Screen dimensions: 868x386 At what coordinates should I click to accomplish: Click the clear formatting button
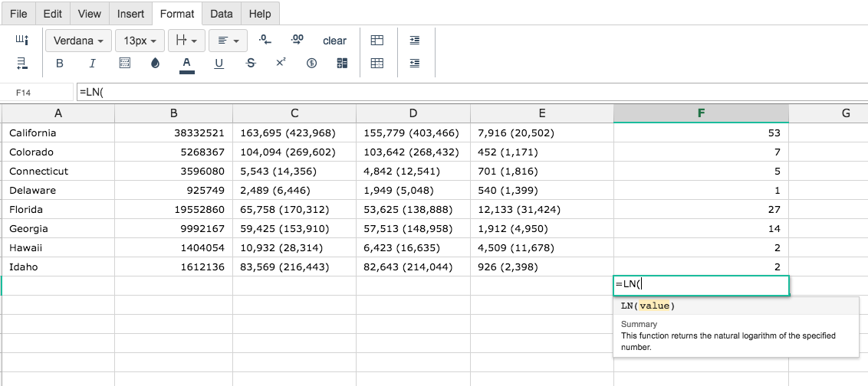coord(334,41)
